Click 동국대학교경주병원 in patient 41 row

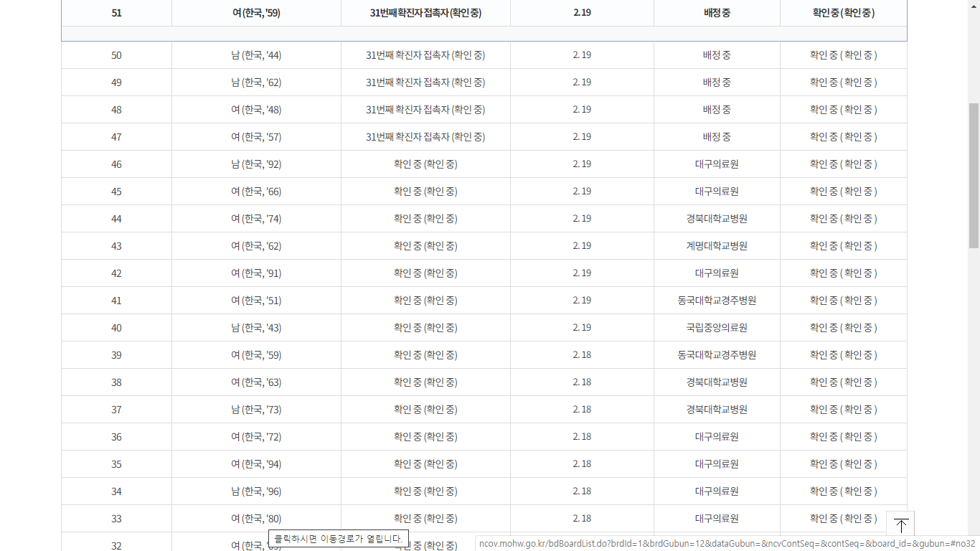coord(716,301)
